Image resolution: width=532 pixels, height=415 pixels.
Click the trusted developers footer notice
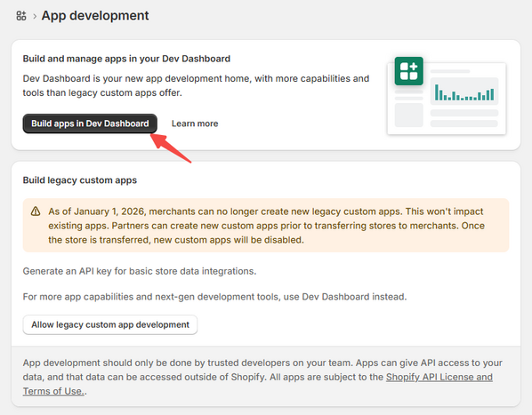pos(262,377)
